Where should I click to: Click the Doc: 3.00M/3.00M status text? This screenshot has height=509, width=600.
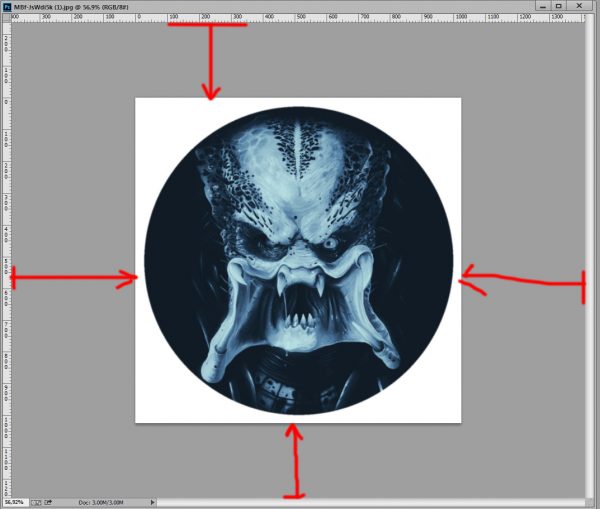[x=101, y=502]
